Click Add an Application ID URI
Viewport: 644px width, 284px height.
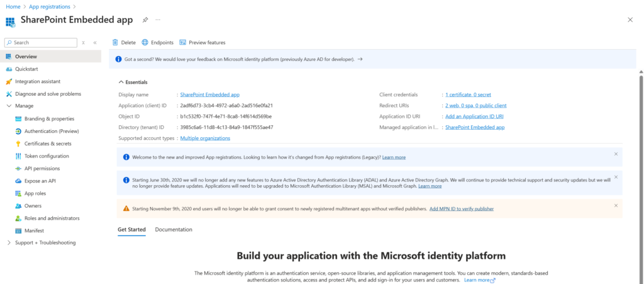coord(474,116)
